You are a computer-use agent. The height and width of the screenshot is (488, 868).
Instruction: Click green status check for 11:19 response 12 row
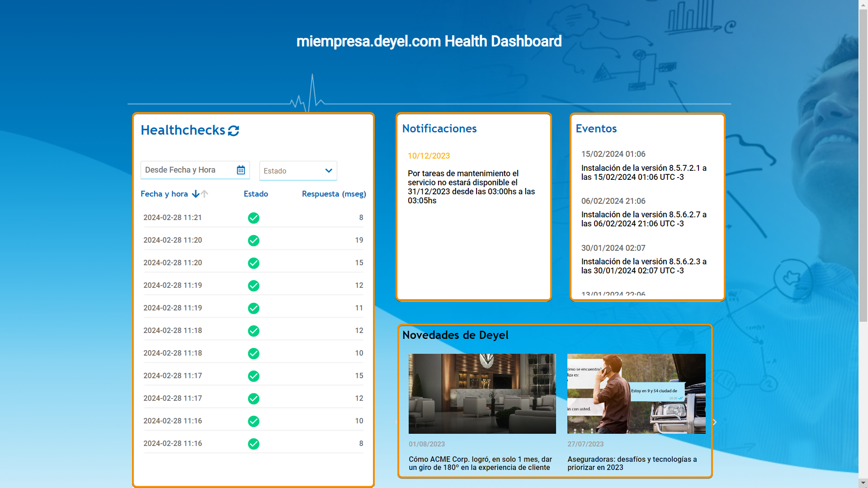tap(254, 286)
